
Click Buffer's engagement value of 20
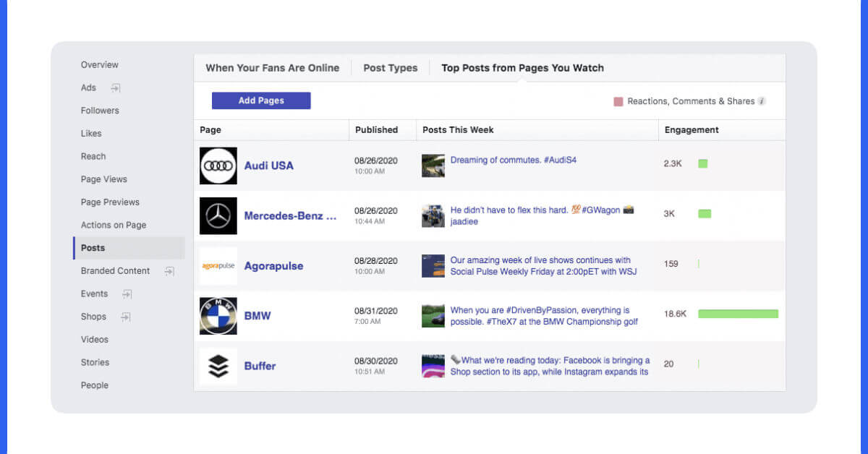[668, 364]
